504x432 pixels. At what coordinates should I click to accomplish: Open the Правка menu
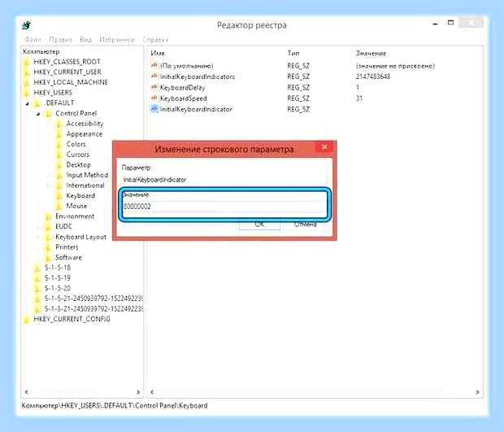(x=60, y=40)
